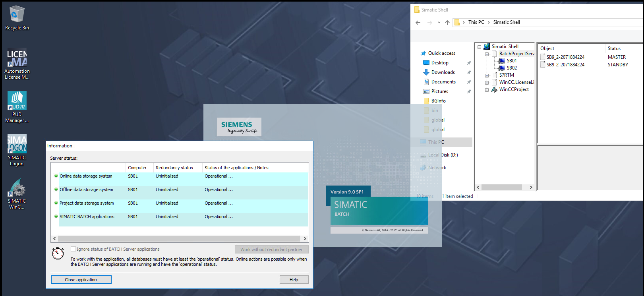Screen dimensions: 644x296
Task: Click the Computer column header in Server status
Action: pos(139,168)
